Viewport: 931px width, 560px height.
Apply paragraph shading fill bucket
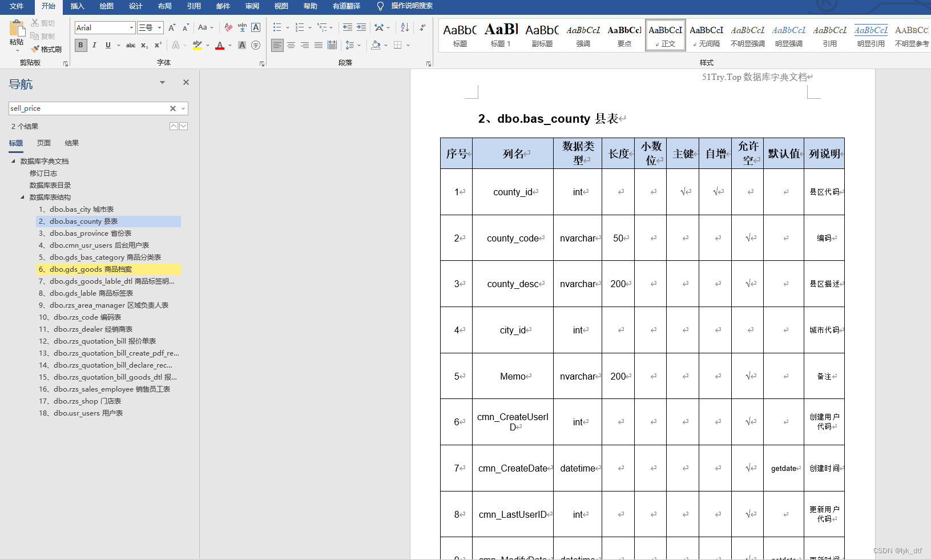pos(376,45)
